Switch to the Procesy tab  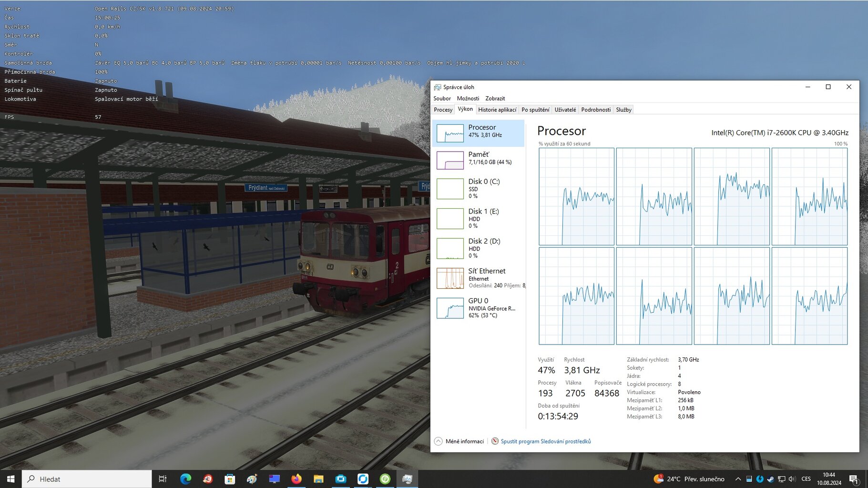coord(443,110)
